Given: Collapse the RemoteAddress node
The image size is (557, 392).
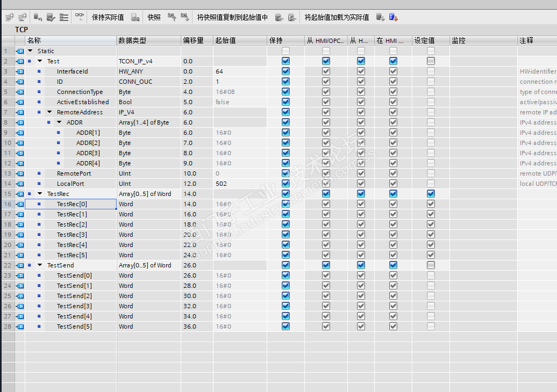Looking at the screenshot, I should click(49, 112).
